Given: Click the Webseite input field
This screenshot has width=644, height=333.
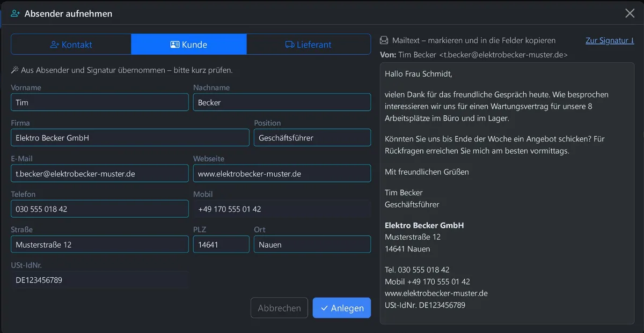Looking at the screenshot, I should [x=282, y=174].
